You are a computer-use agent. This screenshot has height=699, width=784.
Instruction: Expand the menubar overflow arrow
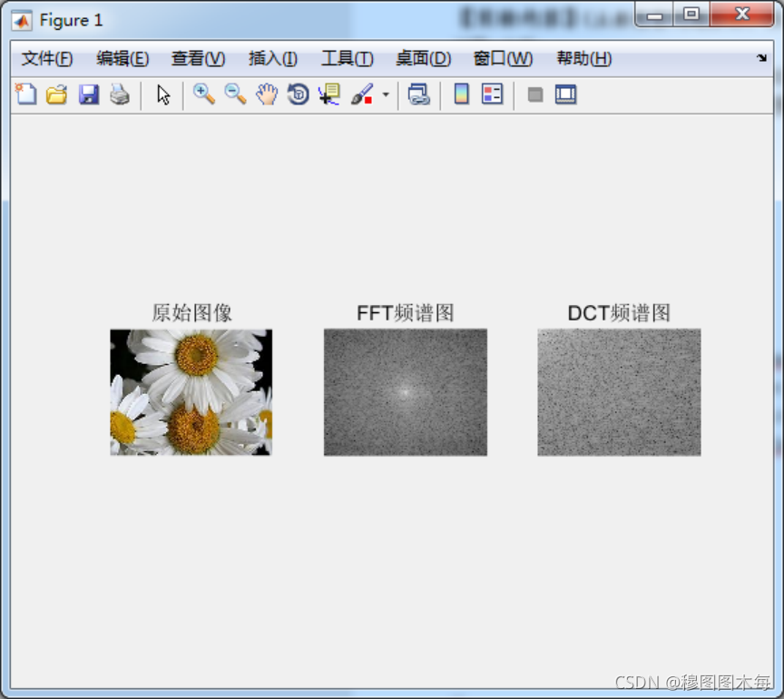point(760,58)
